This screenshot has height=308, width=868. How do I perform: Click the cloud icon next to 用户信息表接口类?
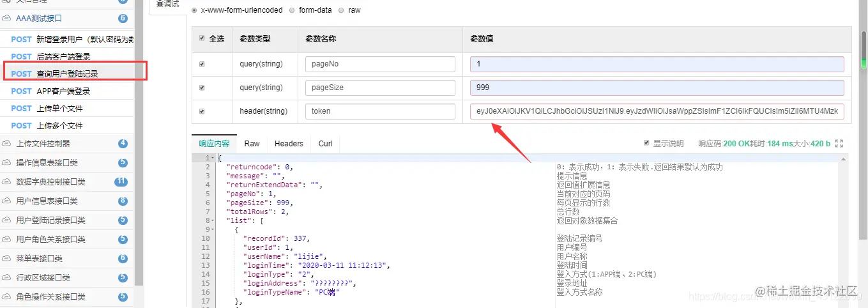coord(7,201)
